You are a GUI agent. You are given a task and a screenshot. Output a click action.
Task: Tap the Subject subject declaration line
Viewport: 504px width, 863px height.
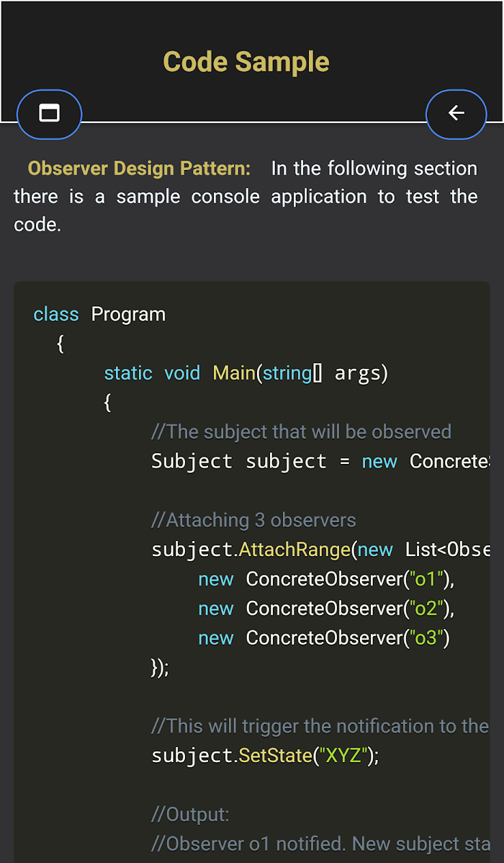click(320, 461)
